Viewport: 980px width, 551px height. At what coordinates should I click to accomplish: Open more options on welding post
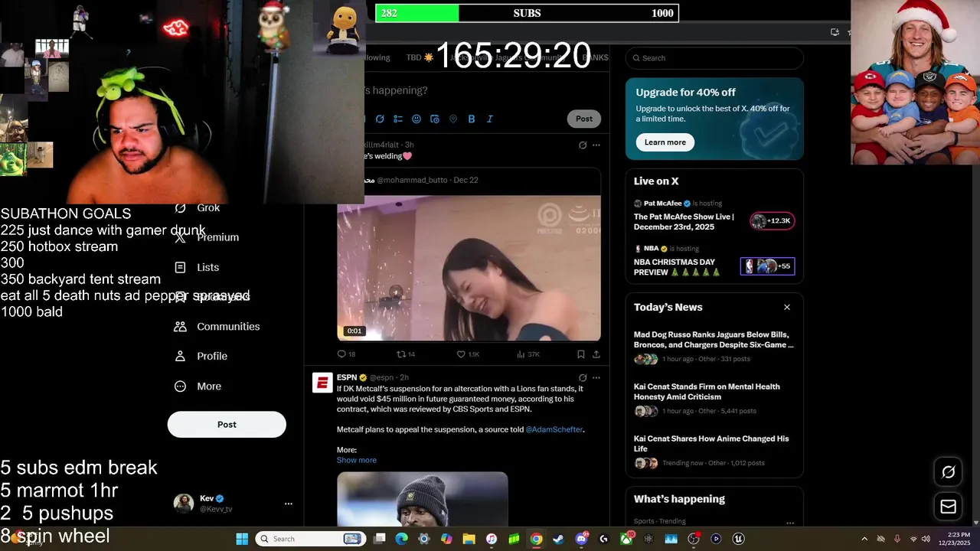(596, 145)
